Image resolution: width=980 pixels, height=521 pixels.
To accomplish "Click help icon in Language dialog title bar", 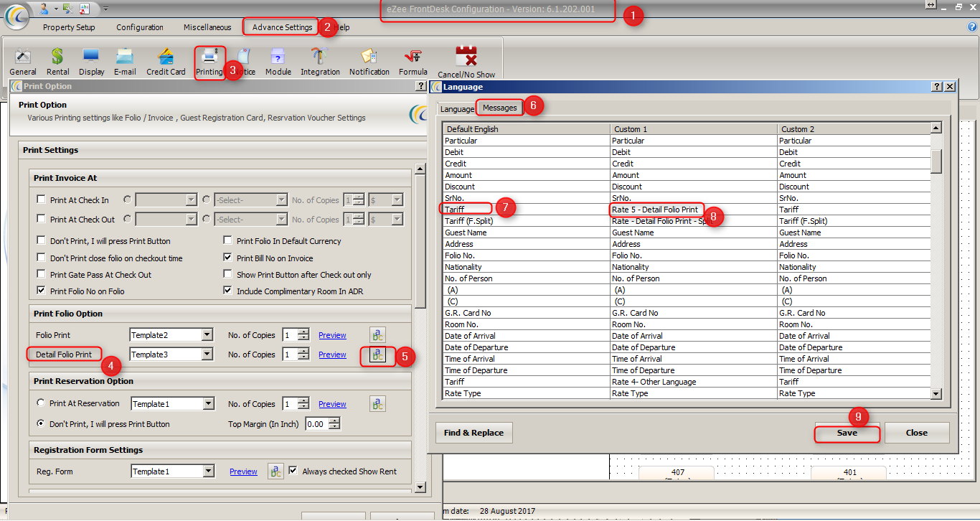I will 937,86.
